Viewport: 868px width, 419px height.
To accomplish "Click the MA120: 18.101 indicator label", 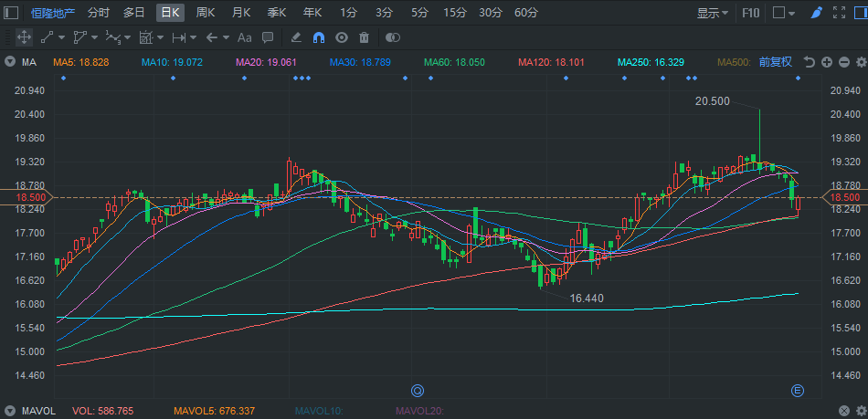I will (x=551, y=62).
